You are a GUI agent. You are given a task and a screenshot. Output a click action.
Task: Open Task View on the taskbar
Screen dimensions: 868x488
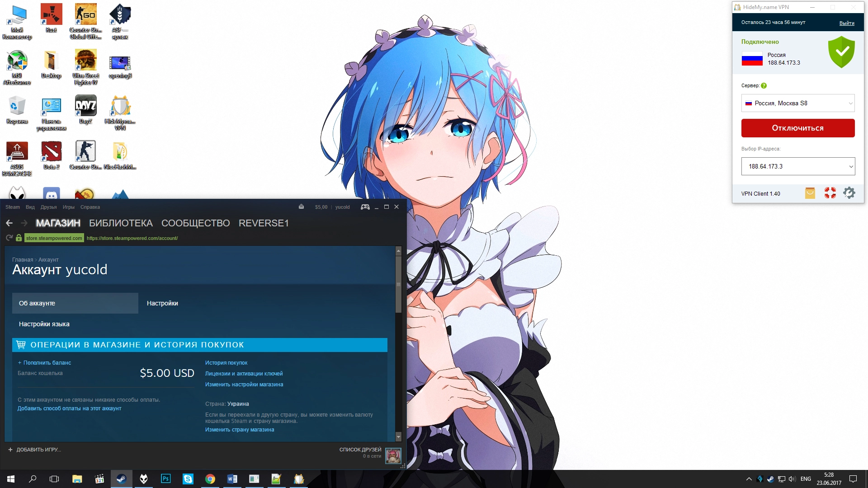coord(54,479)
